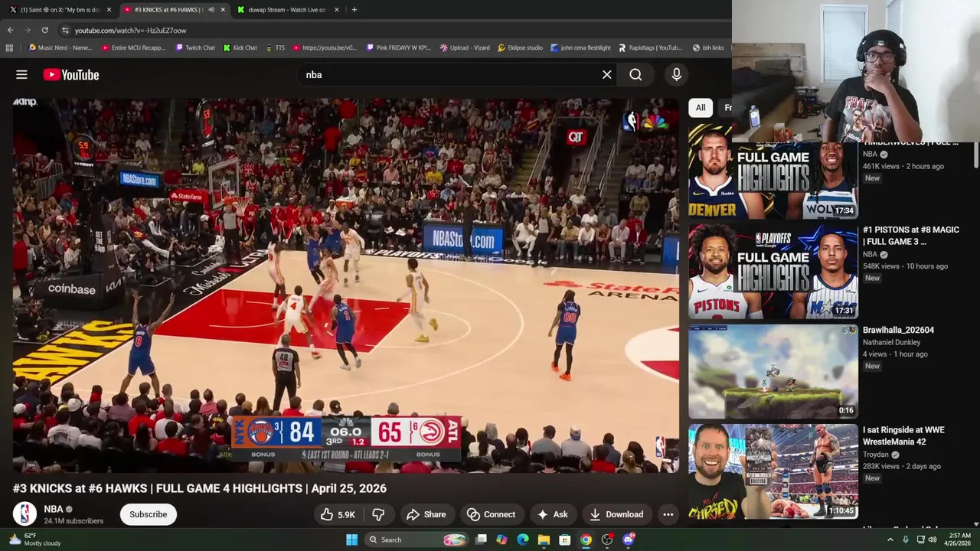Open Pistons Magic highlights thumbnail

(773, 271)
